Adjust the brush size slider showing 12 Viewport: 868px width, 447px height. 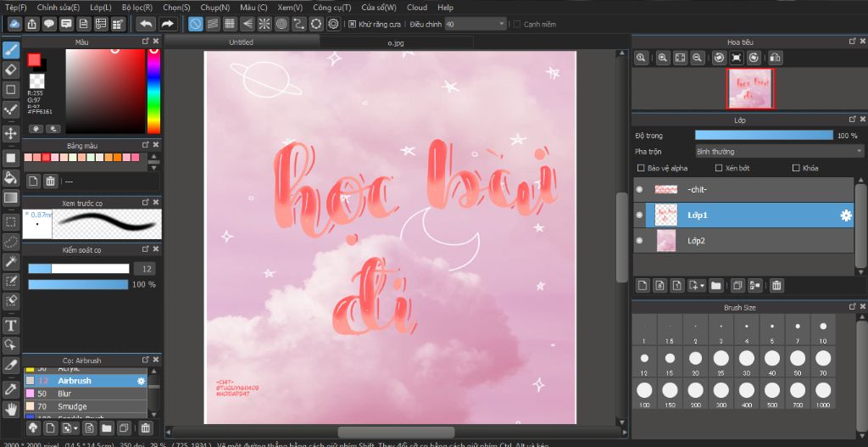pos(79,269)
